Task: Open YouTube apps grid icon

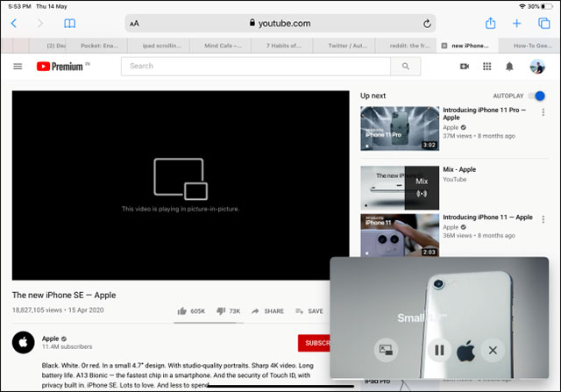Action: (487, 67)
